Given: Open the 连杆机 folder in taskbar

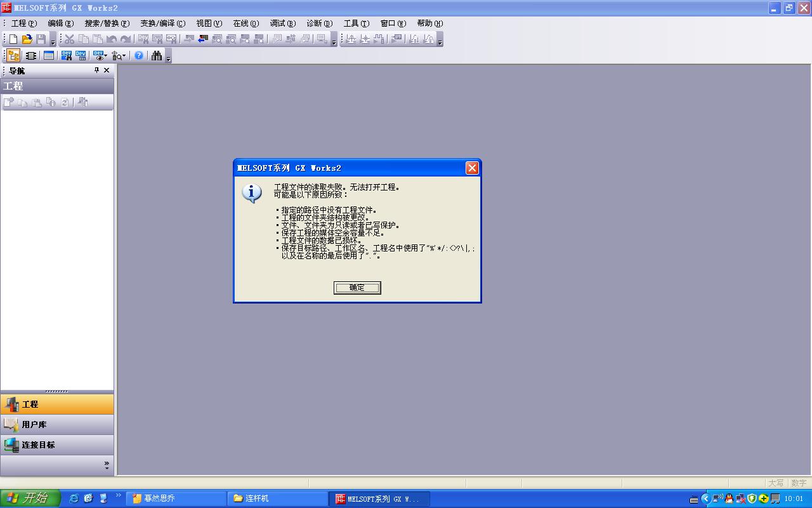Looking at the screenshot, I should pyautogui.click(x=277, y=498).
